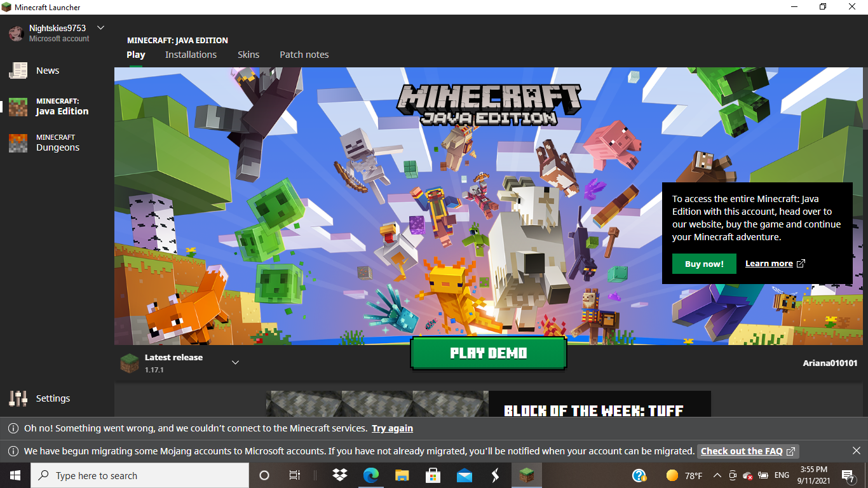Open launcher Settings
868x488 pixels.
pyautogui.click(x=52, y=398)
